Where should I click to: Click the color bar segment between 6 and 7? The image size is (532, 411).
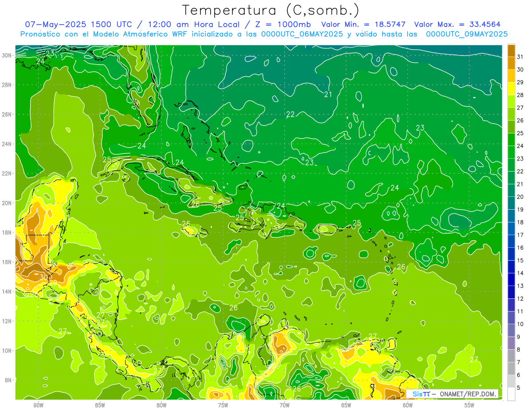pyautogui.click(x=511, y=368)
